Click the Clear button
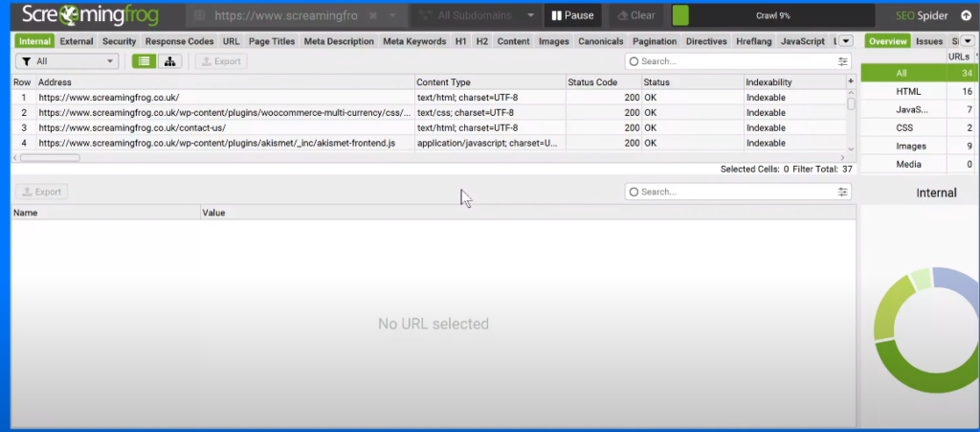This screenshot has width=980, height=432. click(636, 15)
